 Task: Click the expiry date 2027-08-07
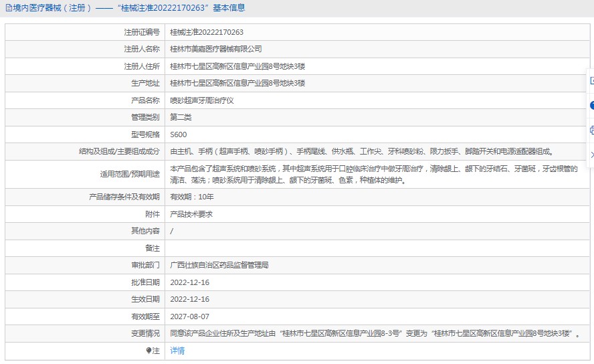pyautogui.click(x=190, y=316)
